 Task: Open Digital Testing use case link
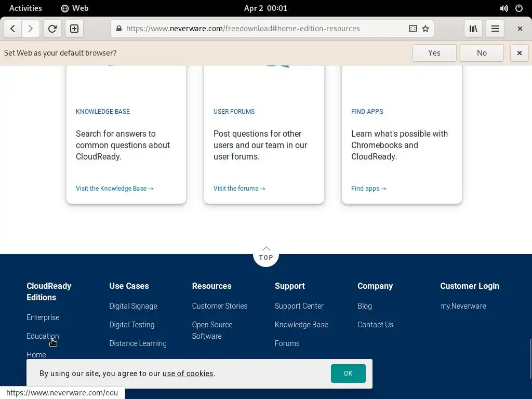[x=132, y=325]
